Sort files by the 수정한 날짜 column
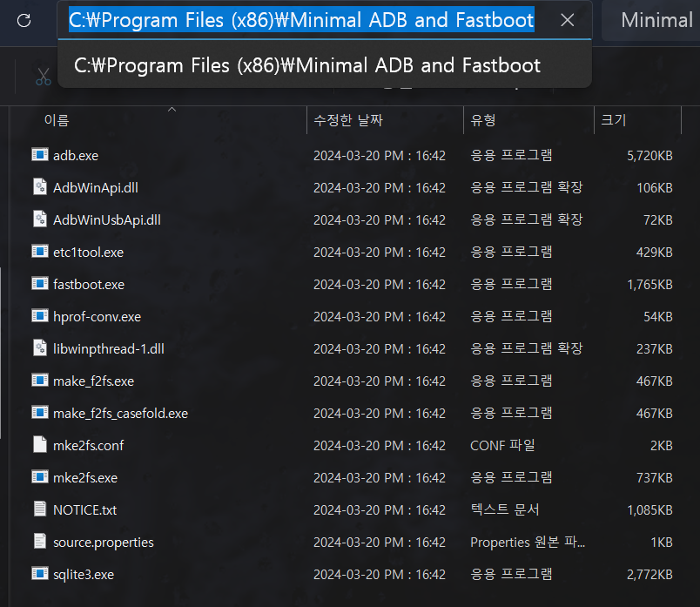 pyautogui.click(x=347, y=120)
